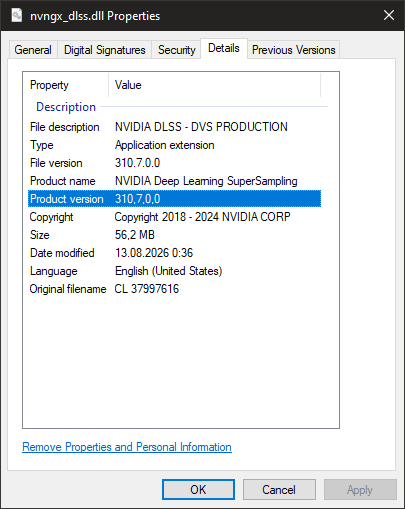Confirm with the OK button

198,490
